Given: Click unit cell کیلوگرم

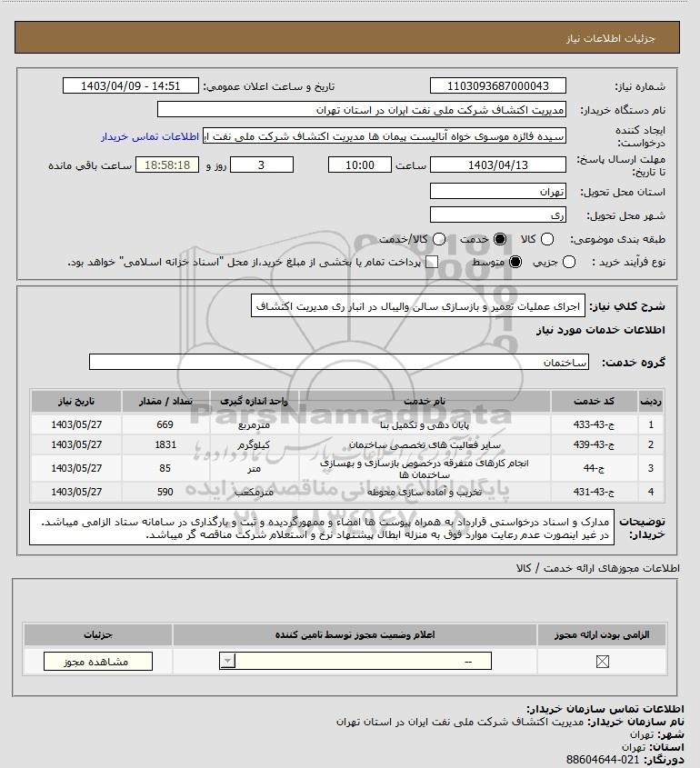Looking at the screenshot, I should pyautogui.click(x=254, y=444).
